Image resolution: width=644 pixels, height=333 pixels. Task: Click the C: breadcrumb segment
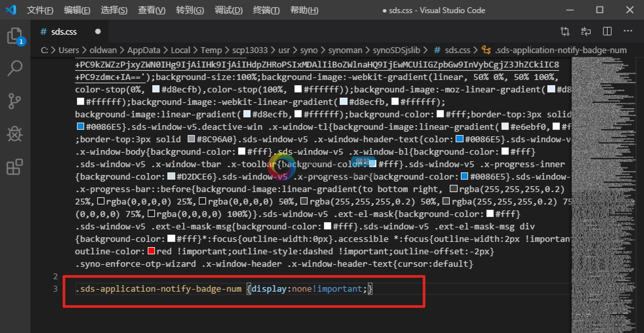pyautogui.click(x=44, y=50)
